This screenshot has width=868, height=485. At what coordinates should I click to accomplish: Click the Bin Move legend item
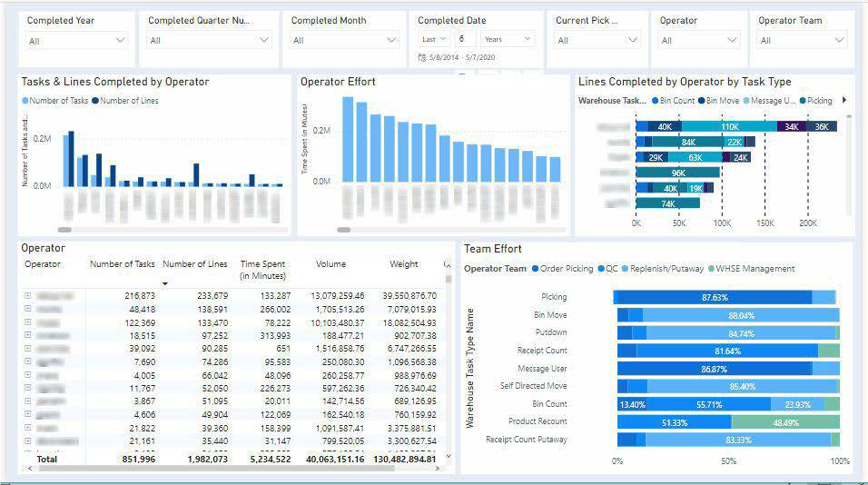tap(718, 101)
